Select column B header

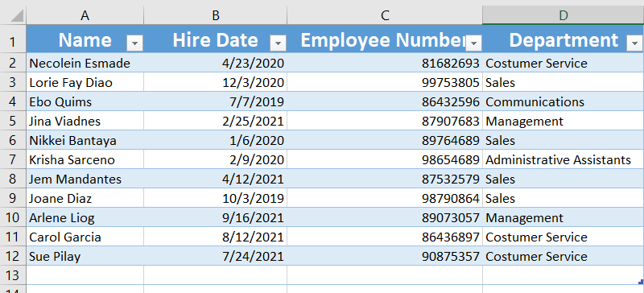coord(216,15)
